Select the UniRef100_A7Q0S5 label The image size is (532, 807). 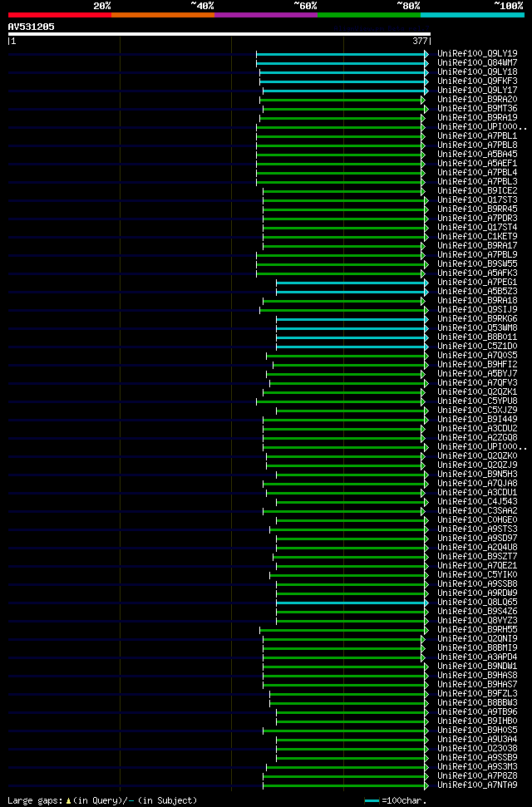477,356
